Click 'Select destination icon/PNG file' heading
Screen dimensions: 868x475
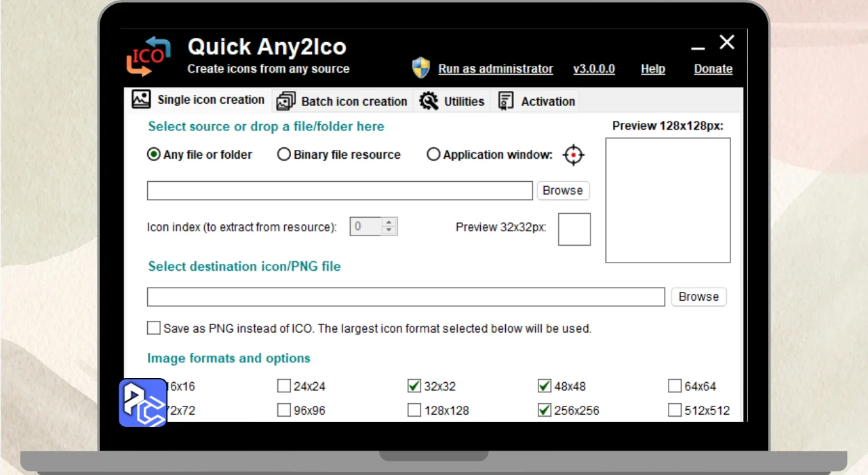[245, 267]
